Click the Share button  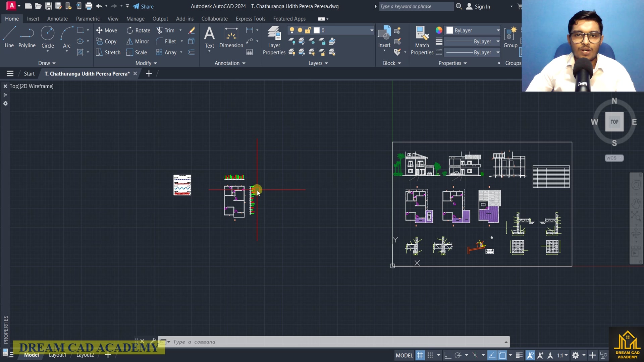click(143, 6)
